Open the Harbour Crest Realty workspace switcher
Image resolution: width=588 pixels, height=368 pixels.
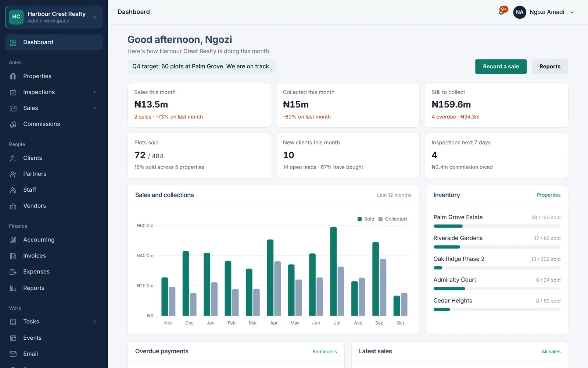54,17
